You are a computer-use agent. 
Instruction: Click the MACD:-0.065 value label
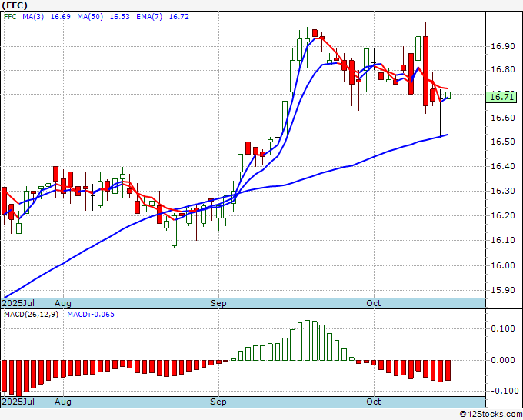coord(91,315)
